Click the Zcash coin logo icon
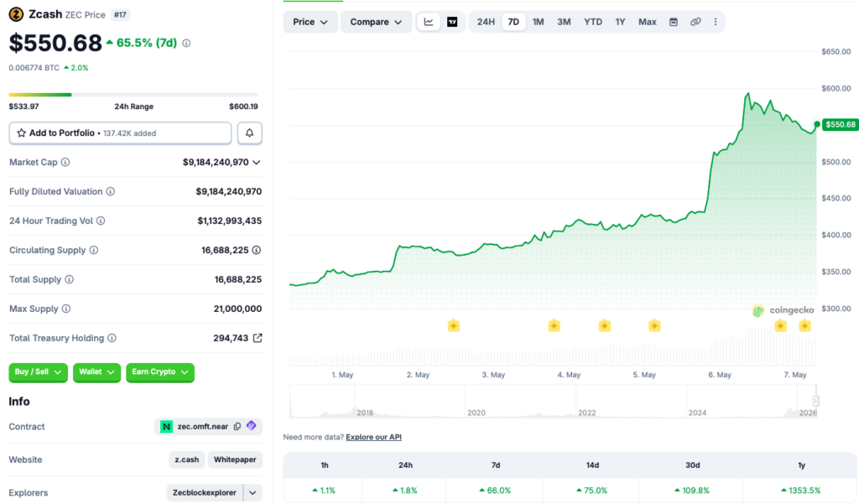The image size is (859, 504). tap(16, 14)
